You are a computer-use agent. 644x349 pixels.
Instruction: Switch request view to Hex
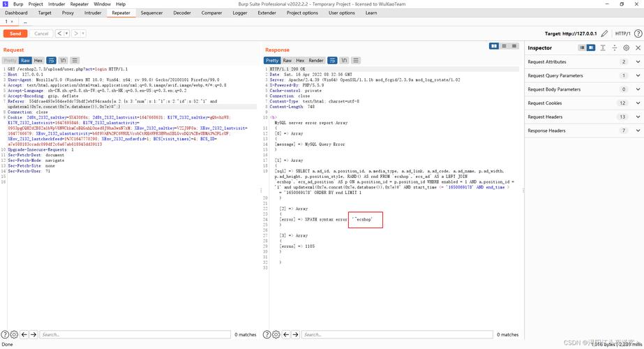[x=38, y=61]
